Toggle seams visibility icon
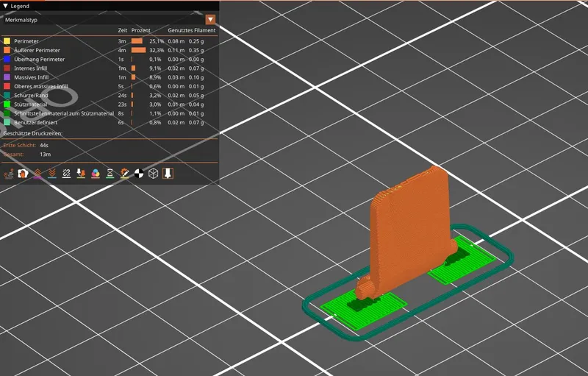 pos(66,174)
